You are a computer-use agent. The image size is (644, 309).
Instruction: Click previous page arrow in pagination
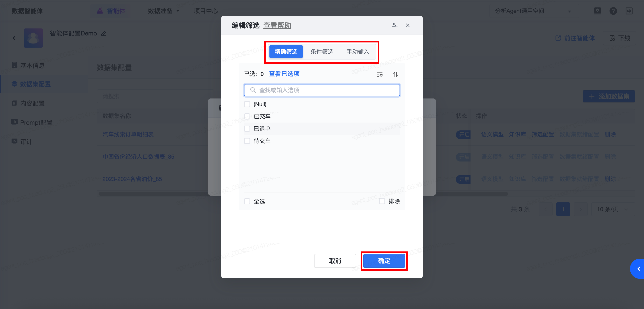(x=546, y=209)
